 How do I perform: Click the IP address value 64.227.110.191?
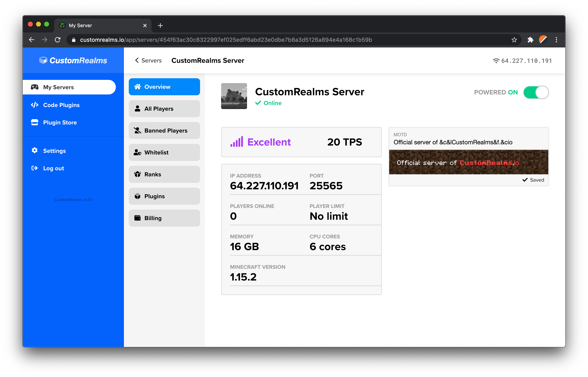click(264, 186)
